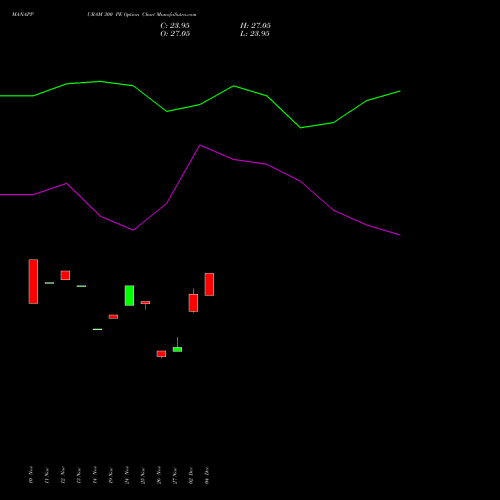Click the close value C: 23.95
This screenshot has width=500, height=500.
(175, 26)
